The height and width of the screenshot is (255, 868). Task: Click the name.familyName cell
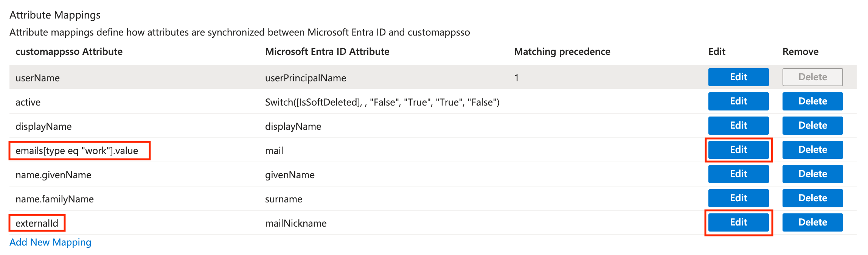pos(54,199)
